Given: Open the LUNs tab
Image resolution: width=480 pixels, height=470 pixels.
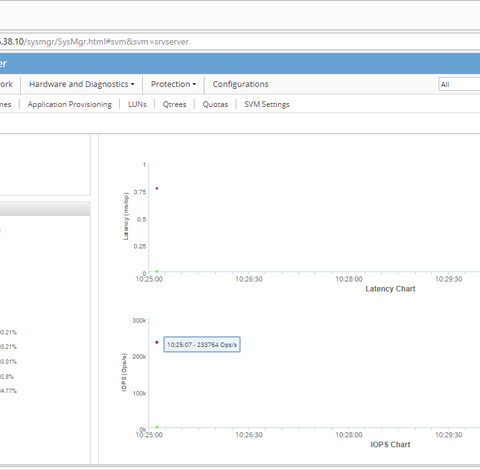Looking at the screenshot, I should [x=137, y=104].
